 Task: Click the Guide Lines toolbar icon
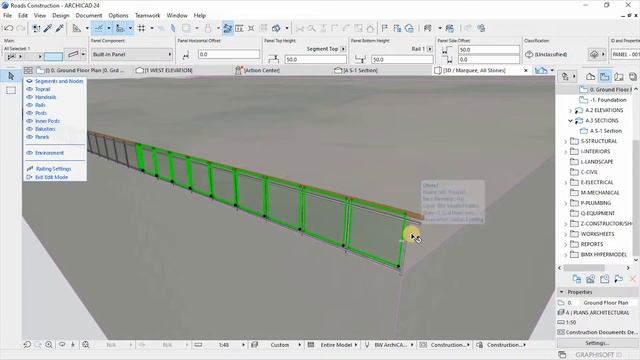coord(99,28)
